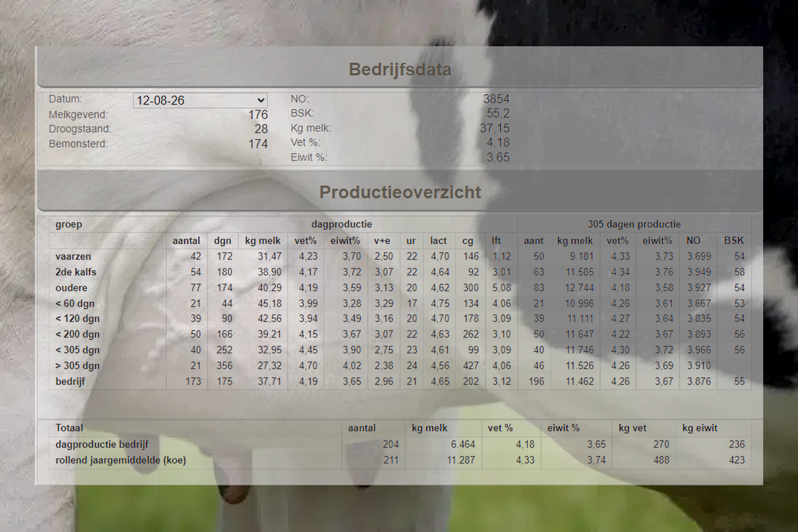This screenshot has width=798, height=532.
Task: Click the NO column header in the table
Action: point(693,241)
